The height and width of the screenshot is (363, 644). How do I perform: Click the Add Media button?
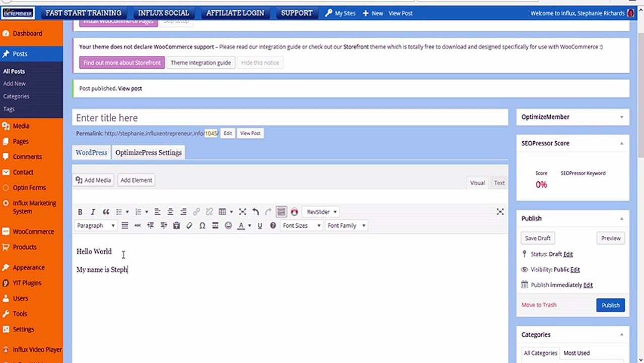coord(93,180)
